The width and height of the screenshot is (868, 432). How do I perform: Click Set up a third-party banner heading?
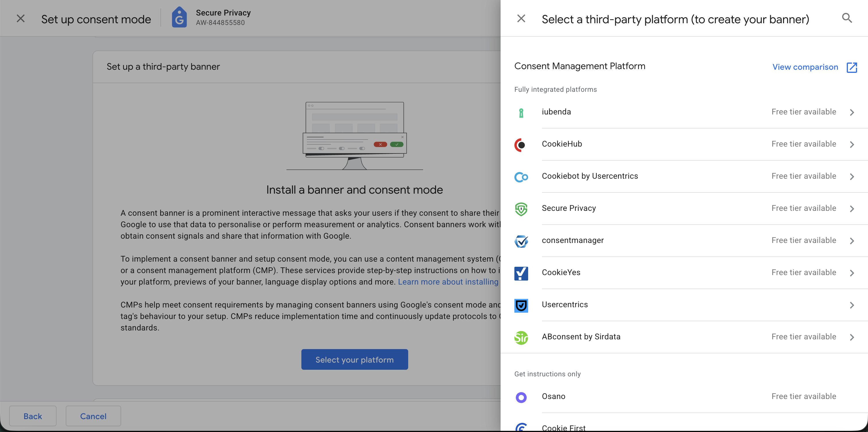(163, 67)
